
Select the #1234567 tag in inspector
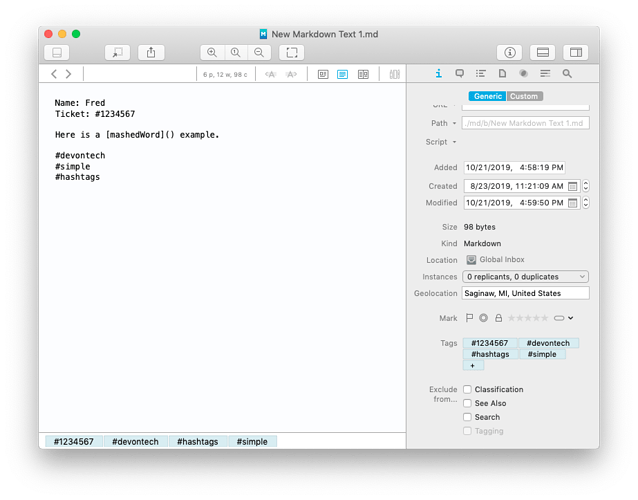click(490, 343)
